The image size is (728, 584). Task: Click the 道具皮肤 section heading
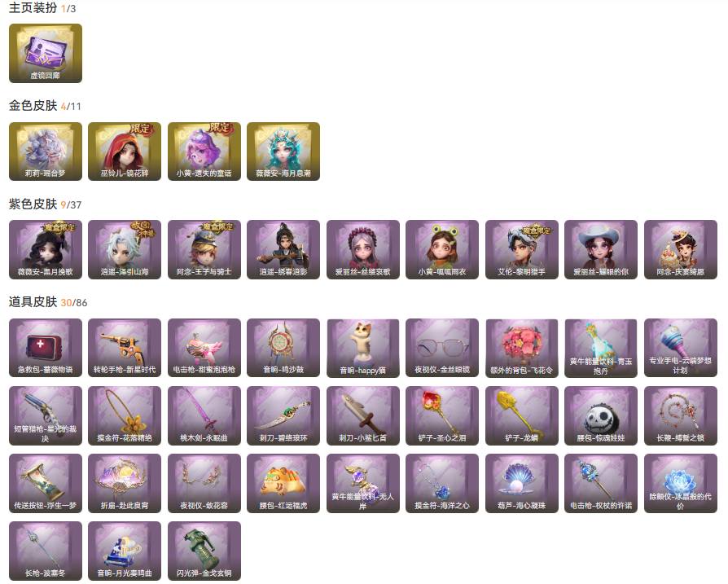pos(33,301)
